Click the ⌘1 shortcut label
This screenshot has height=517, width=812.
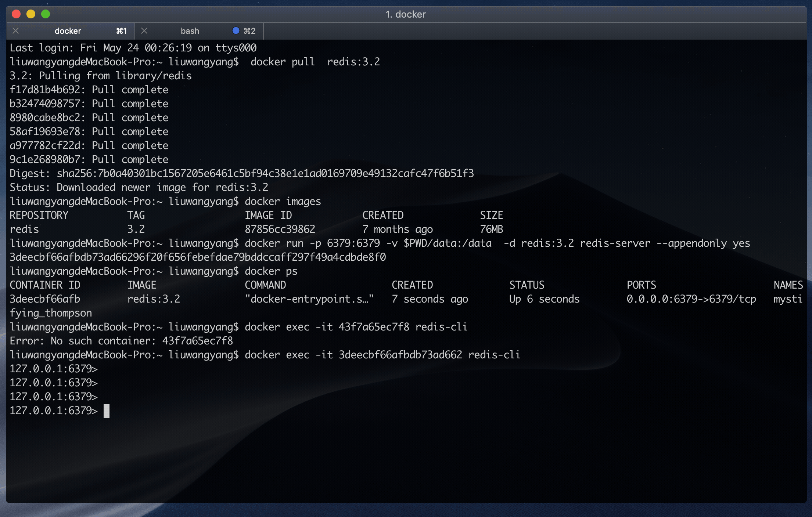pos(121,31)
